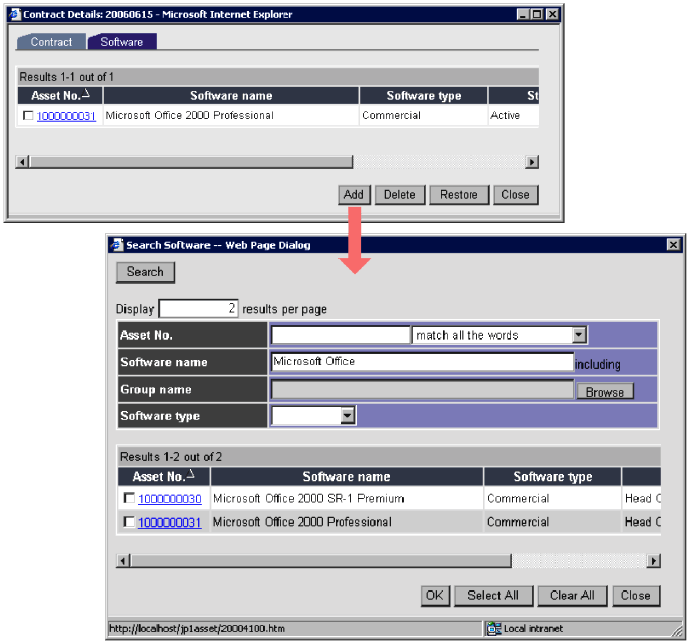Sort by Asset No. in Search Software results
Screen dimensions: 688x643
point(164,476)
